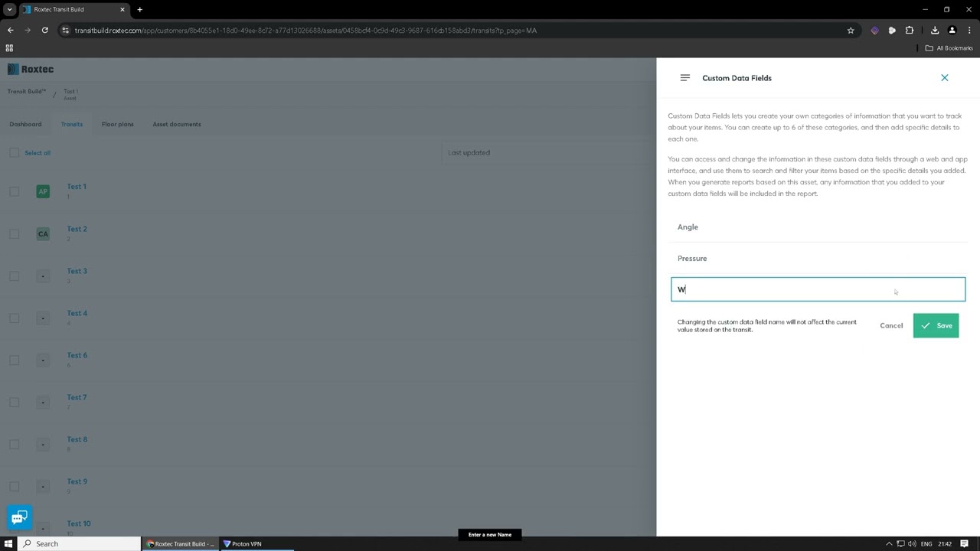Check the box for Test 6

15,360
